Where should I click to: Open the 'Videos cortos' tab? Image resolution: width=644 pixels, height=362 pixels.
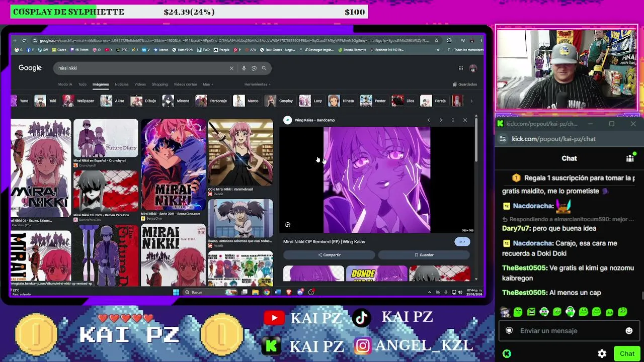point(185,84)
